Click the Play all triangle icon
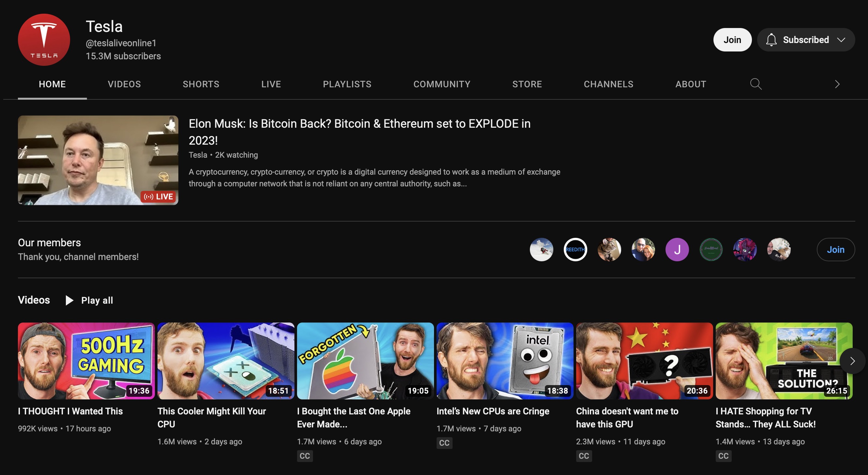Screen dimensions: 868x475 tap(69, 300)
